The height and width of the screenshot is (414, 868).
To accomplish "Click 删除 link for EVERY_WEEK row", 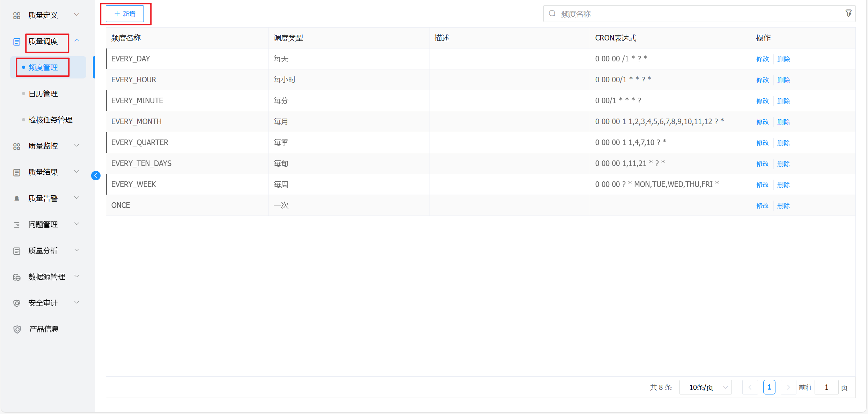I will [x=784, y=185].
